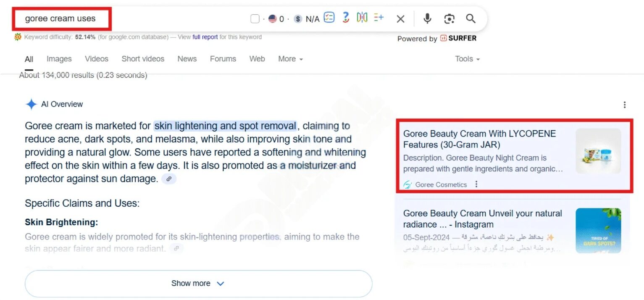
Task: Click the add-to-list extension icon
Action: click(x=378, y=18)
